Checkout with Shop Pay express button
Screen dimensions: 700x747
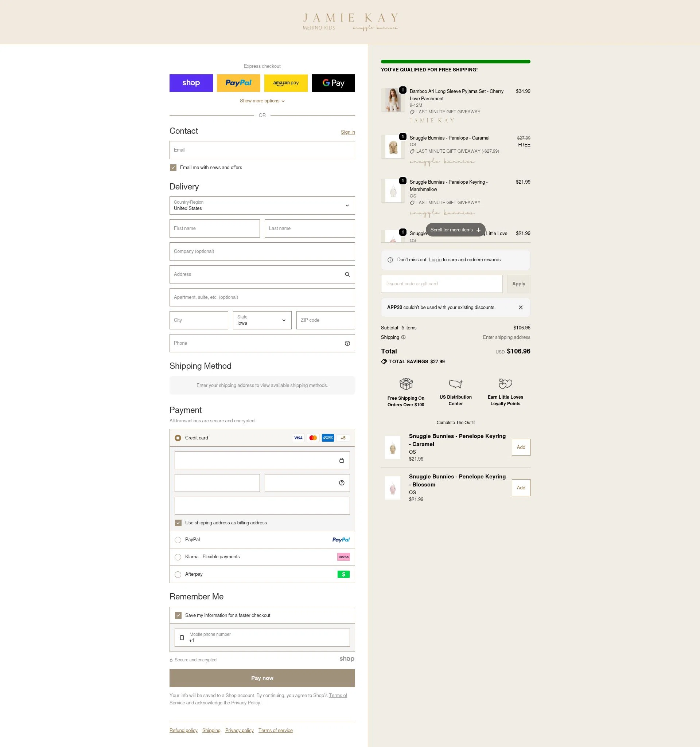click(x=191, y=83)
